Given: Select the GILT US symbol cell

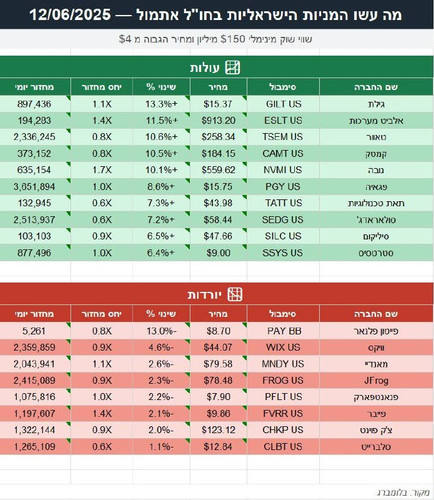Looking at the screenshot, I should [283, 104].
